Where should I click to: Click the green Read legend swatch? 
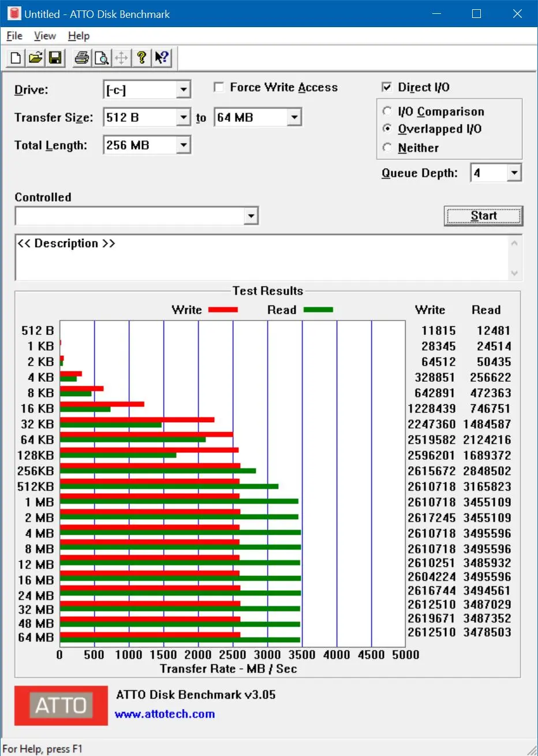tap(318, 310)
